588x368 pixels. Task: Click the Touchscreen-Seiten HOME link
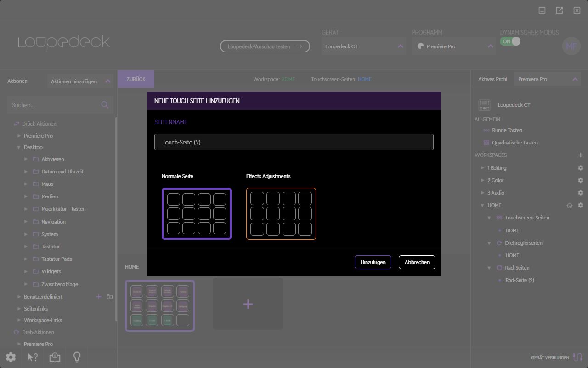[365, 79]
